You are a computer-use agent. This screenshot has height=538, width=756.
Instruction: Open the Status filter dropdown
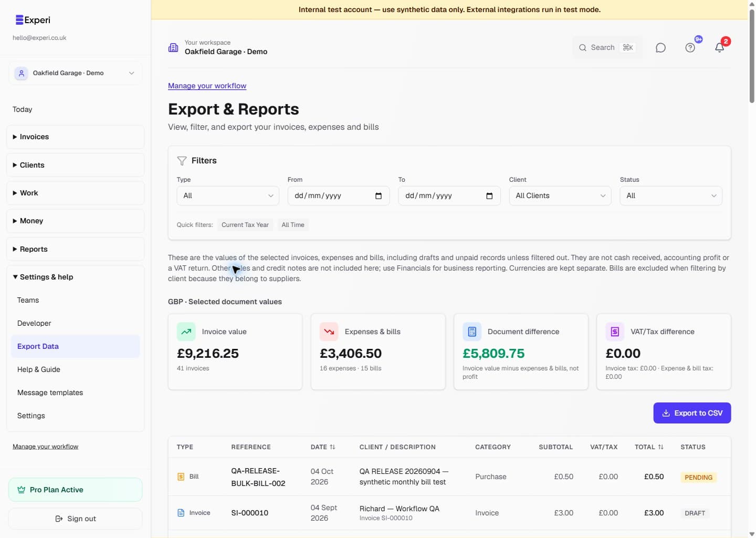[671, 196]
